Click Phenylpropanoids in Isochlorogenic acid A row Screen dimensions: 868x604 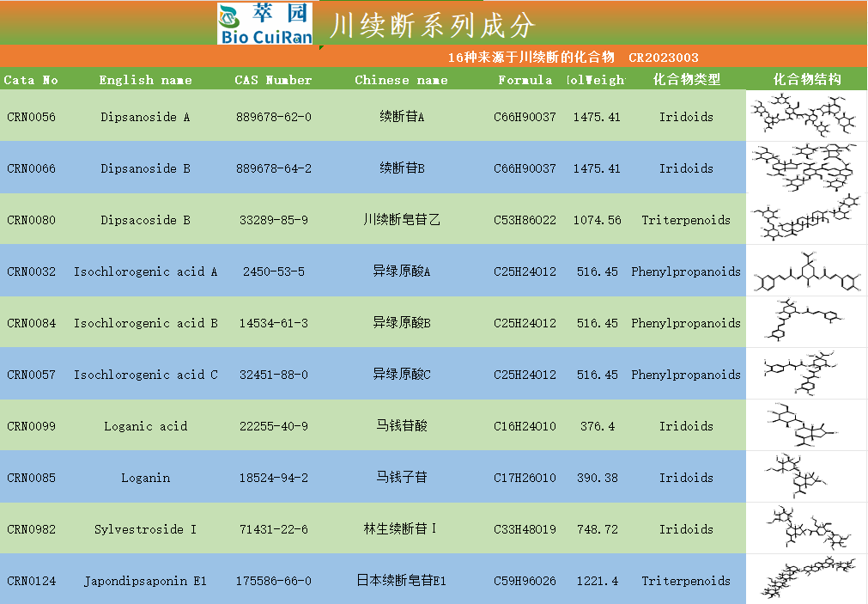[686, 271]
